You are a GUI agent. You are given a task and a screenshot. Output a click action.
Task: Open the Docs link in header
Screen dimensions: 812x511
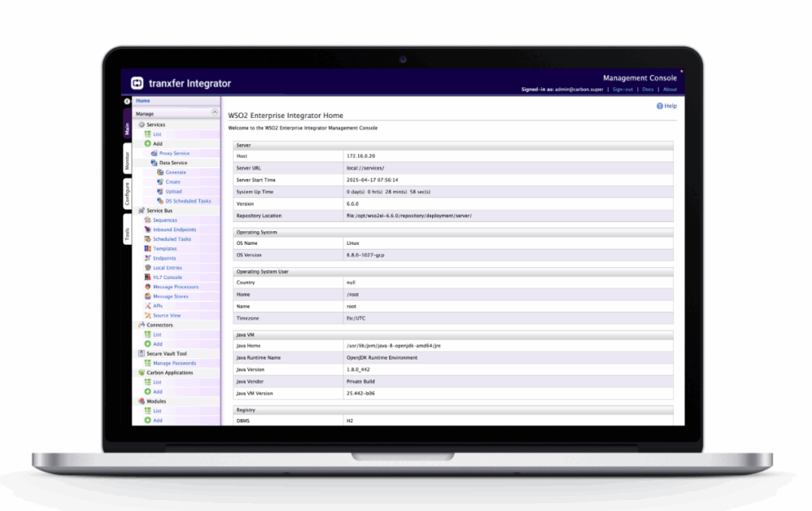pyautogui.click(x=647, y=90)
